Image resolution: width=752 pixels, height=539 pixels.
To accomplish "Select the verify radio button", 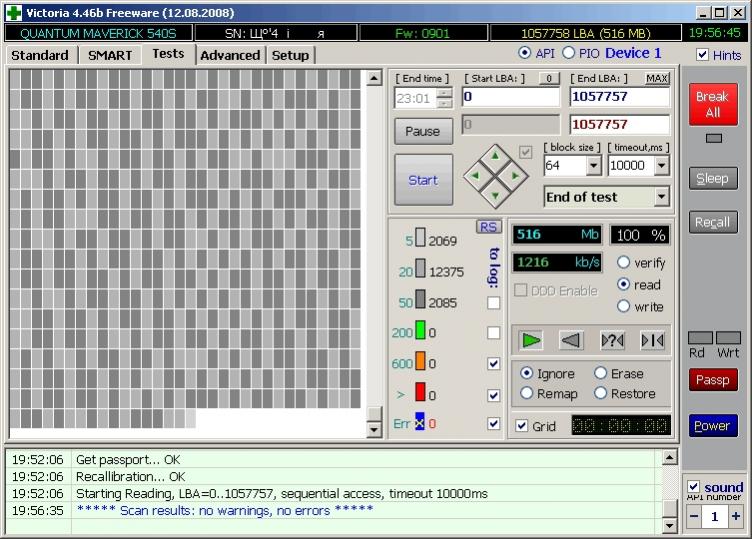I will (x=624, y=262).
